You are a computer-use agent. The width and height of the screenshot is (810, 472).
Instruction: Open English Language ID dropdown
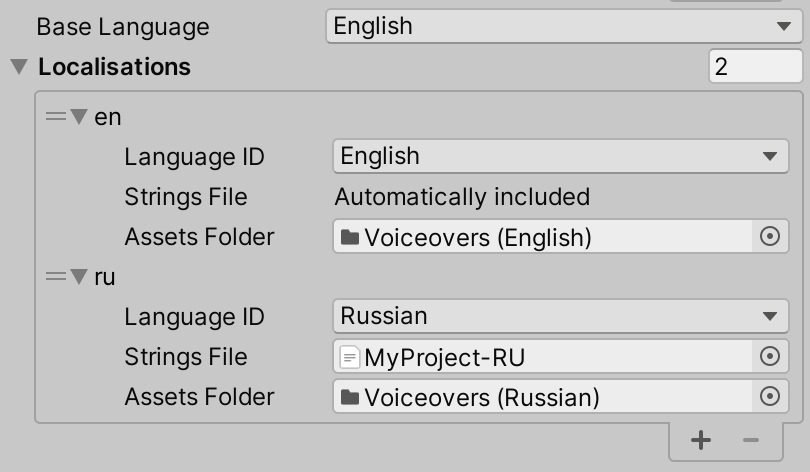tap(558, 156)
